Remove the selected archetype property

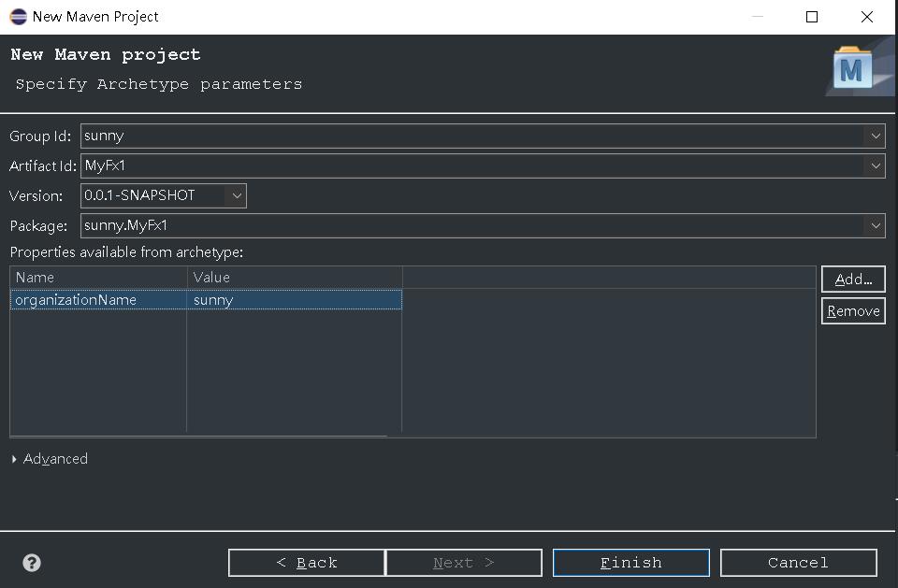853,311
